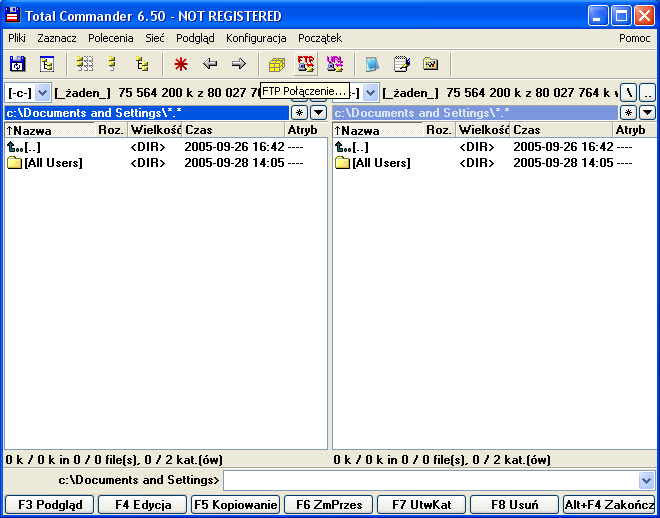Screen dimensions: 660x518
Task: Click the URL new FTP connection icon
Action: tap(335, 64)
